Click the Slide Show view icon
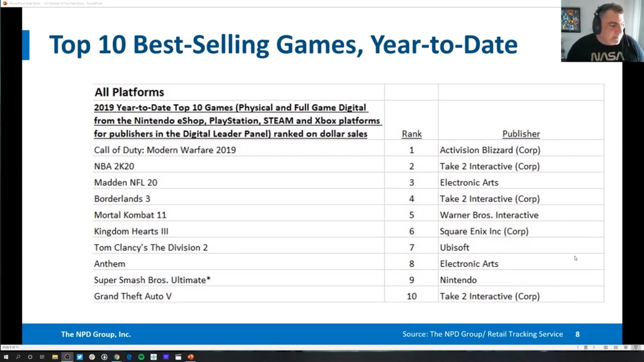The height and width of the screenshot is (362, 644). 636,348
